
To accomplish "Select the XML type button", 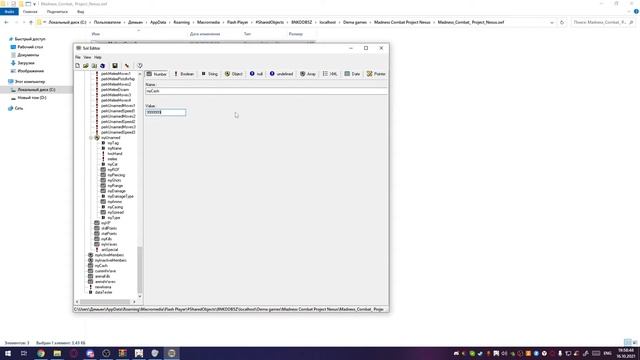I will [330, 74].
